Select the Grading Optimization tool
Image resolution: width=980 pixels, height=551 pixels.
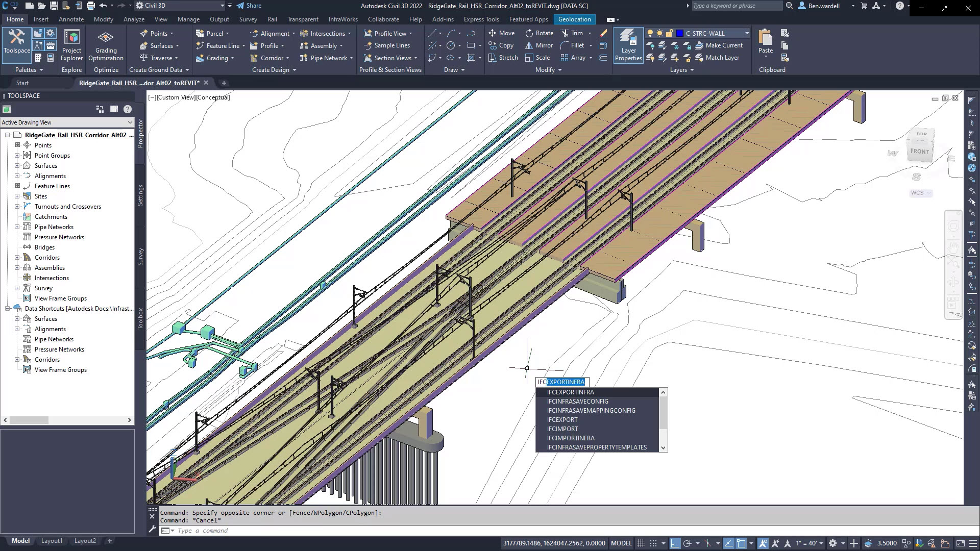click(x=106, y=45)
